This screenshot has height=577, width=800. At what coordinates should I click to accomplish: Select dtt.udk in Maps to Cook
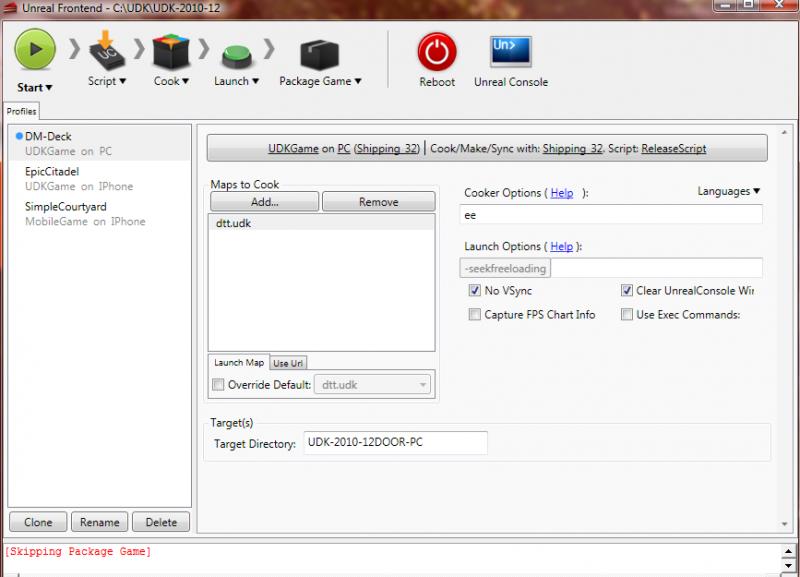[x=321, y=223]
